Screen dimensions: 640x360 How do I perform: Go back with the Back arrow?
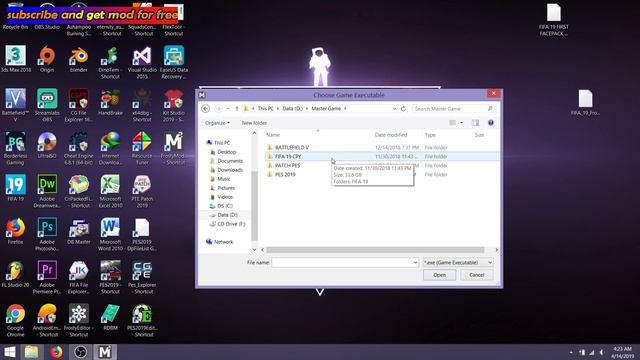pos(206,109)
